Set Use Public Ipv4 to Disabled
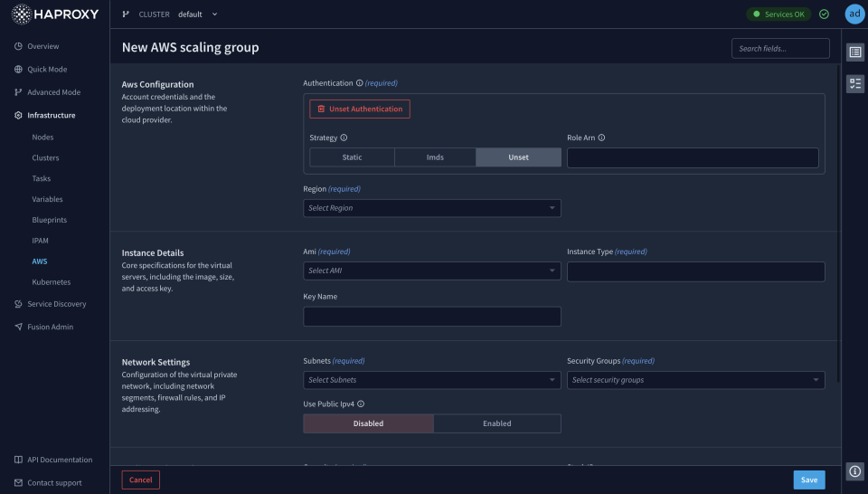The height and width of the screenshot is (494, 868). tap(369, 423)
